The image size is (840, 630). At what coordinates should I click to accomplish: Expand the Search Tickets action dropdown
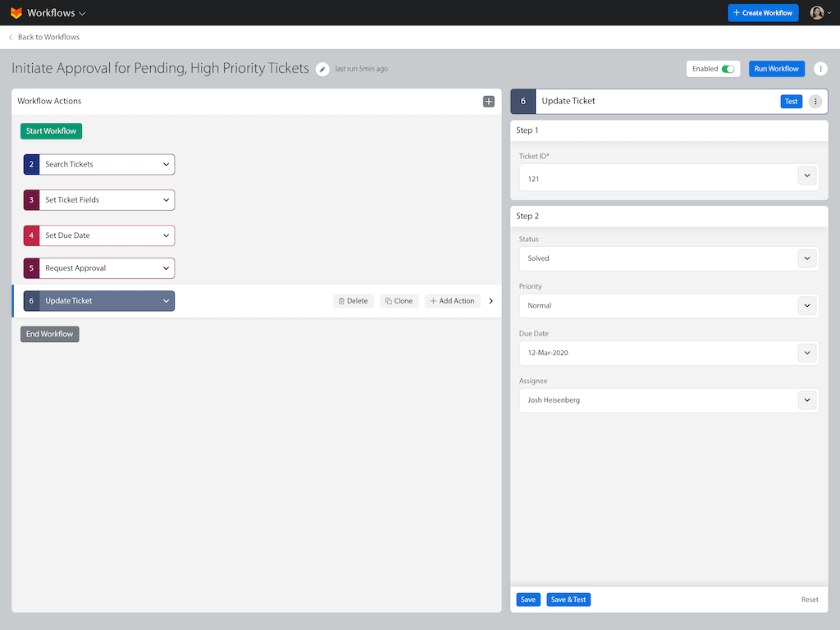click(x=166, y=164)
